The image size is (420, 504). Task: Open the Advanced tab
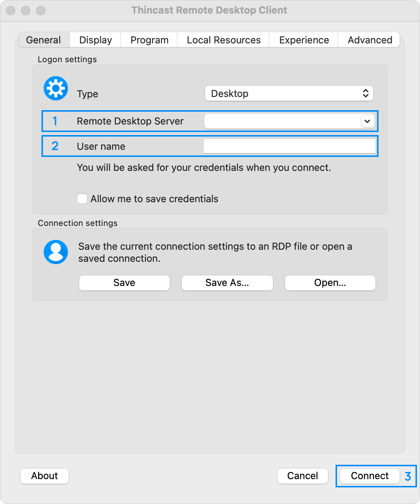(369, 40)
